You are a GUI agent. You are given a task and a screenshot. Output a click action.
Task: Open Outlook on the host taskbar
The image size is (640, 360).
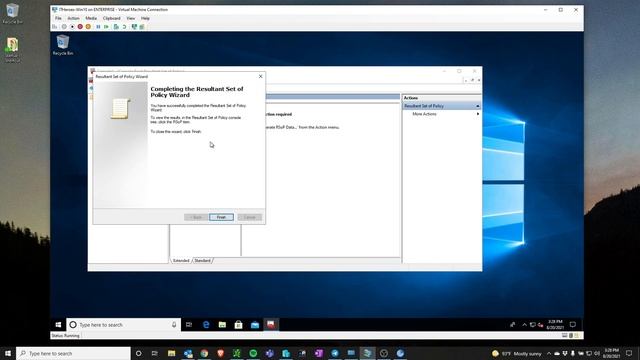[188, 353]
